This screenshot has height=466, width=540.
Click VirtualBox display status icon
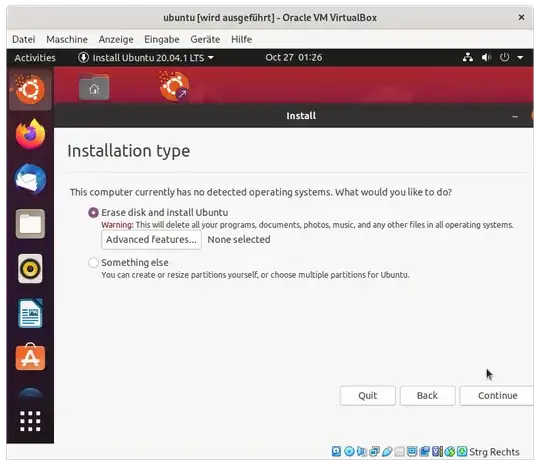pyautogui.click(x=412, y=451)
